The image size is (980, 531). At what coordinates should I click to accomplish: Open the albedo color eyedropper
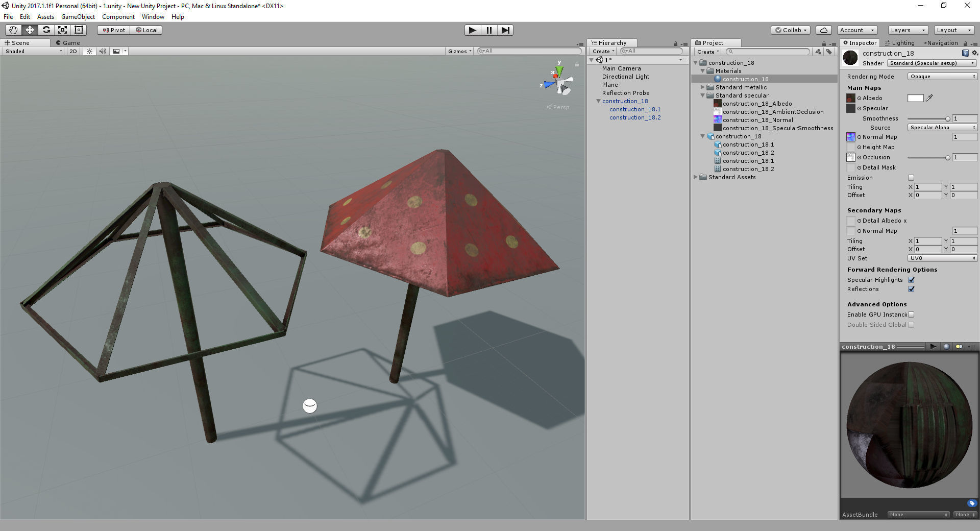(929, 98)
